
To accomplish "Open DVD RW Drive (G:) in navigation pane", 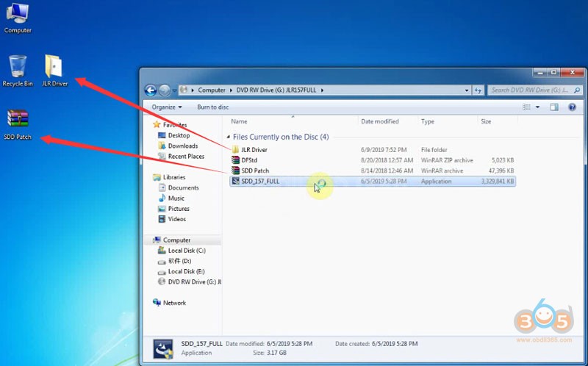I will point(194,282).
